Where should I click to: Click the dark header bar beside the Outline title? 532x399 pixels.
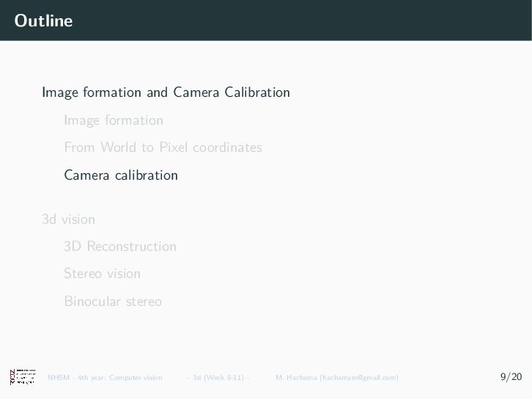[x=293, y=21]
